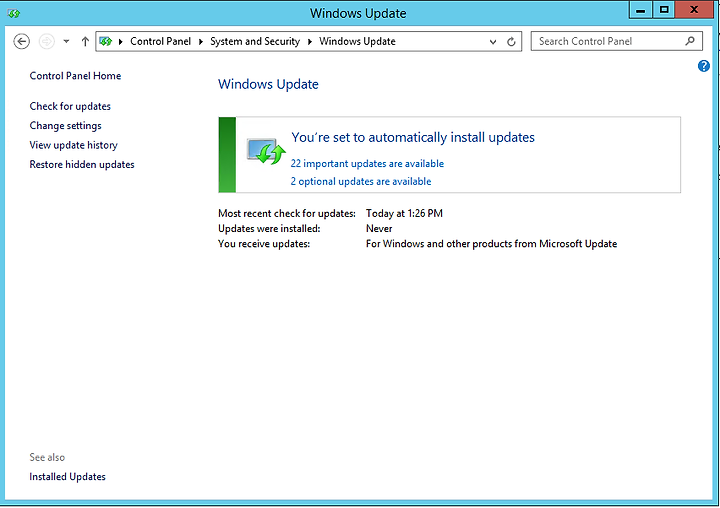720x508 pixels.
Task: Open Control Panel Home
Action: click(75, 76)
